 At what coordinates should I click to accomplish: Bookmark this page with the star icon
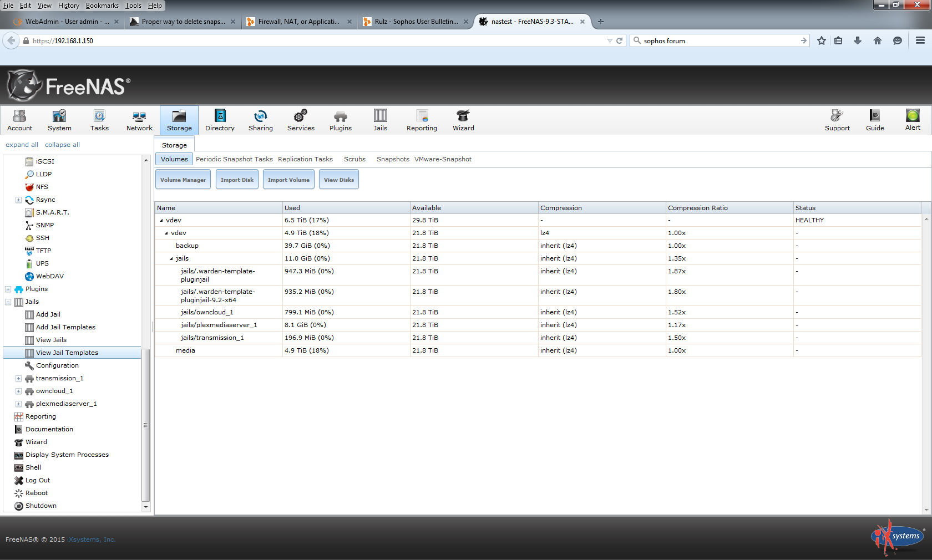pos(822,40)
